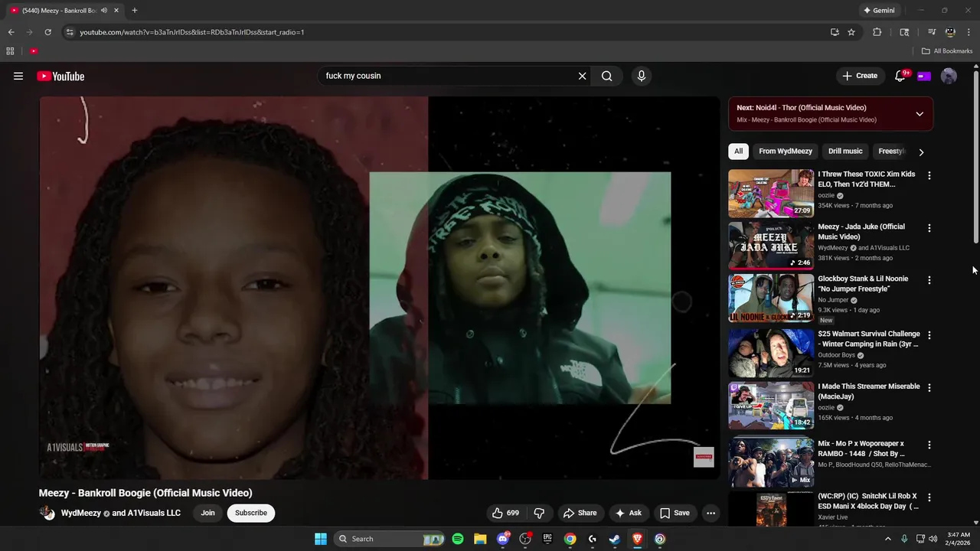The width and height of the screenshot is (980, 551).
Task: Share the video
Action: pos(579,513)
